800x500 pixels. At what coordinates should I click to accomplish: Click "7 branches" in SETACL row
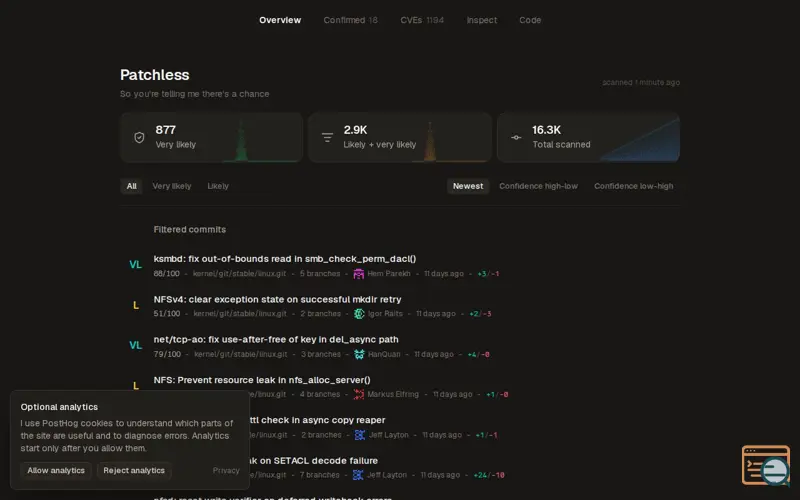(319, 475)
